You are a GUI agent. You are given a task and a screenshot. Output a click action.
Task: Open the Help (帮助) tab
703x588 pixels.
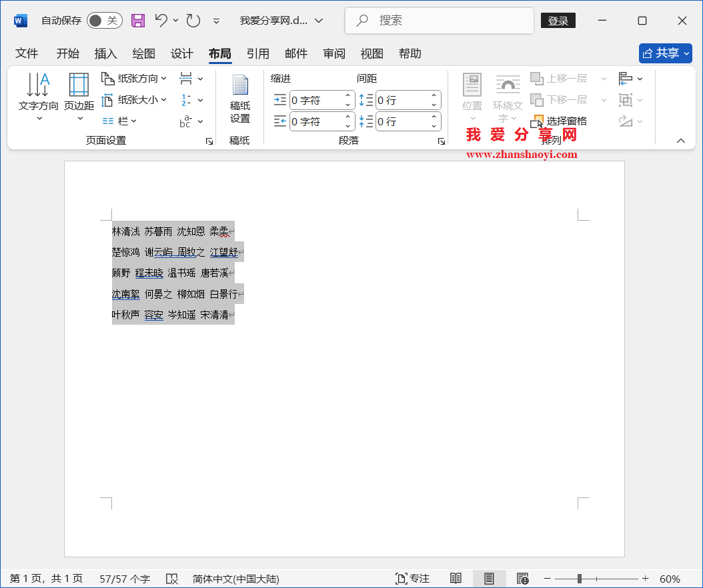pyautogui.click(x=410, y=54)
